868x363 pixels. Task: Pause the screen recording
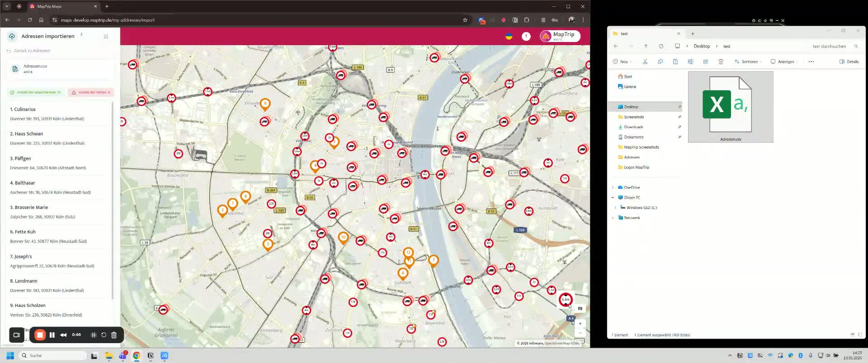[x=52, y=335]
